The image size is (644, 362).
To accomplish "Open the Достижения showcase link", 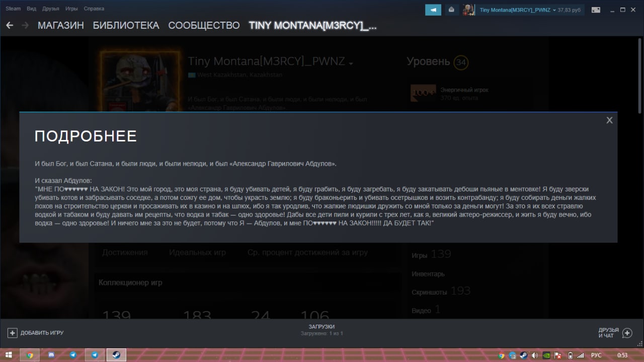I will coord(125,252).
